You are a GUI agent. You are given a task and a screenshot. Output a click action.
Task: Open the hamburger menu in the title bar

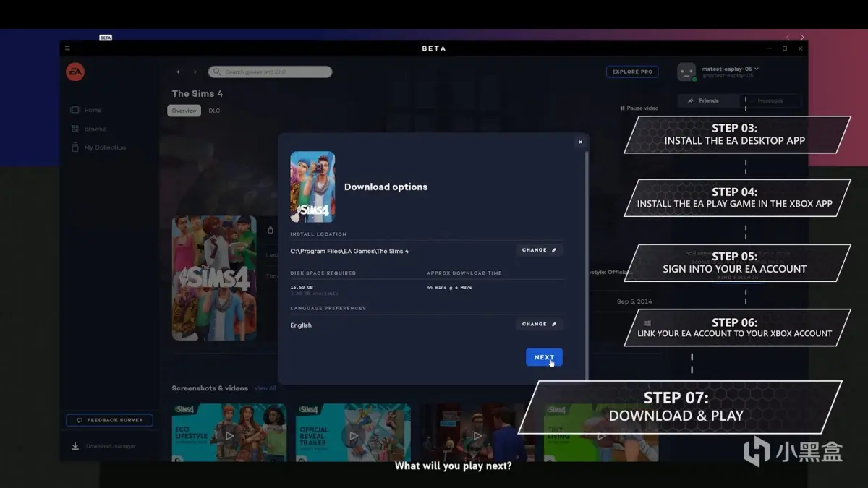(67, 48)
